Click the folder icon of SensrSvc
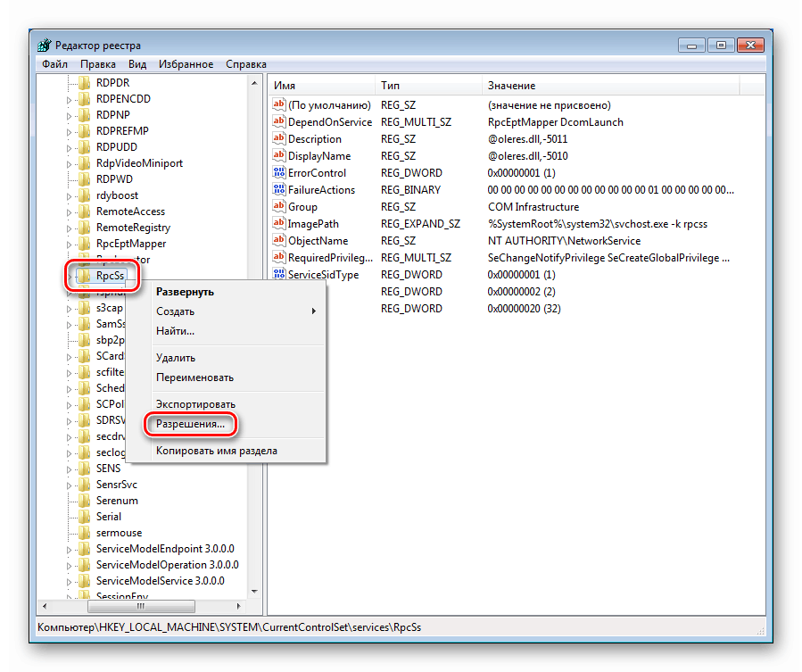Screen dimensions: 802x672 pyautogui.click(x=85, y=485)
